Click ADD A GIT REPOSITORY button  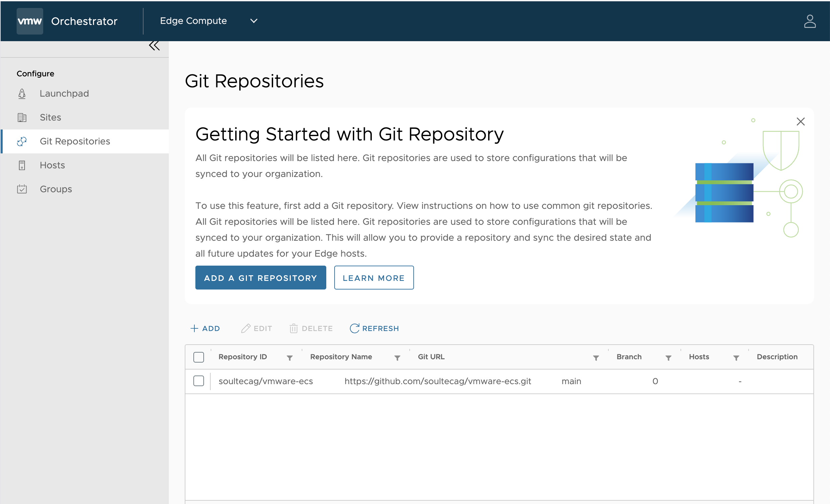pyautogui.click(x=261, y=278)
